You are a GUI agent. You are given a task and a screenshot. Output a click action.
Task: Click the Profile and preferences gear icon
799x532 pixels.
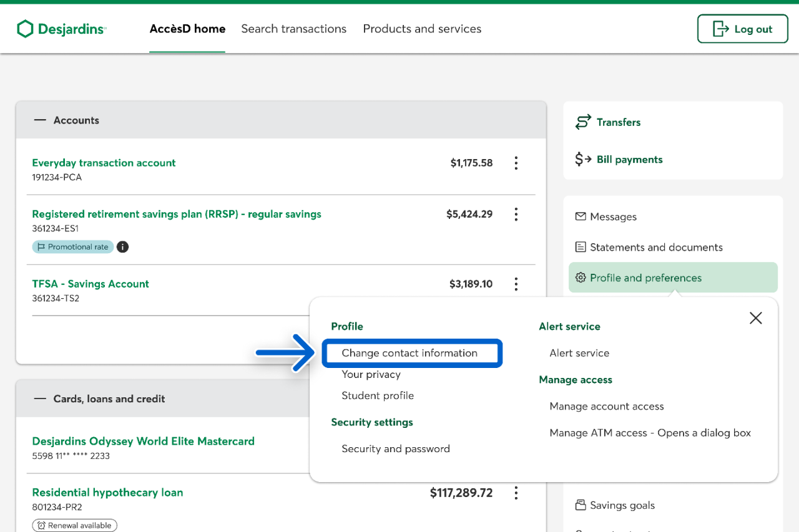click(581, 278)
